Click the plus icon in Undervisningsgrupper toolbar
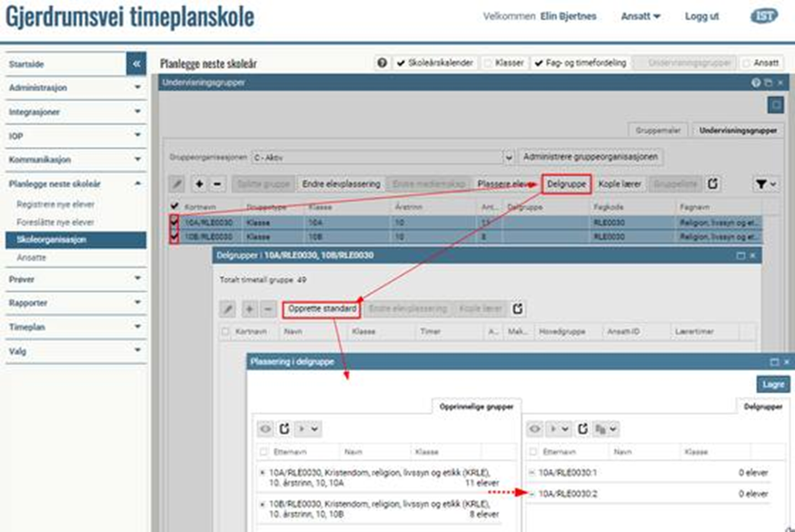Viewport: 795px width, 532px height. (199, 184)
